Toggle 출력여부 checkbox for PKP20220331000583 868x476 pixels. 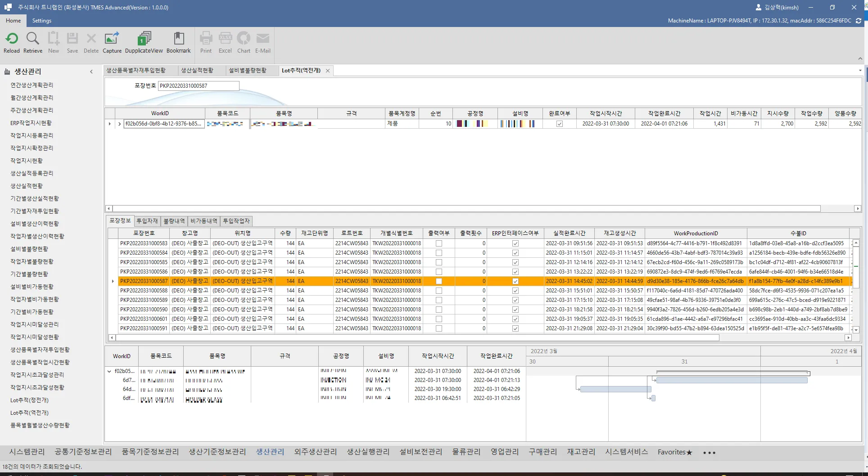click(439, 243)
